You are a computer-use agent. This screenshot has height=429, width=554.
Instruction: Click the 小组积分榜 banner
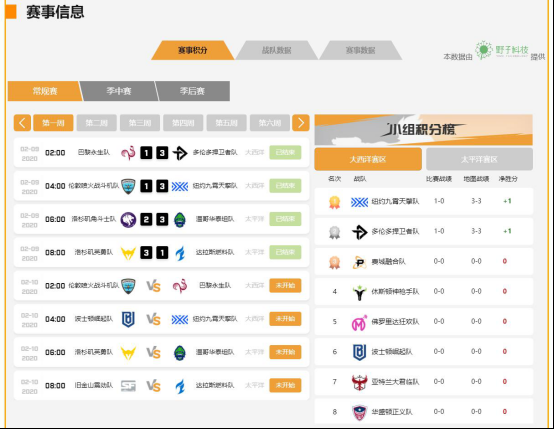tap(424, 130)
